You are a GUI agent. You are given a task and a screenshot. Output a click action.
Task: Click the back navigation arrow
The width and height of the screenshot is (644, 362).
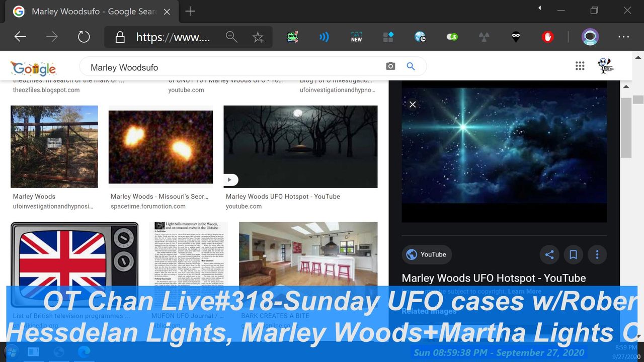tap(20, 37)
